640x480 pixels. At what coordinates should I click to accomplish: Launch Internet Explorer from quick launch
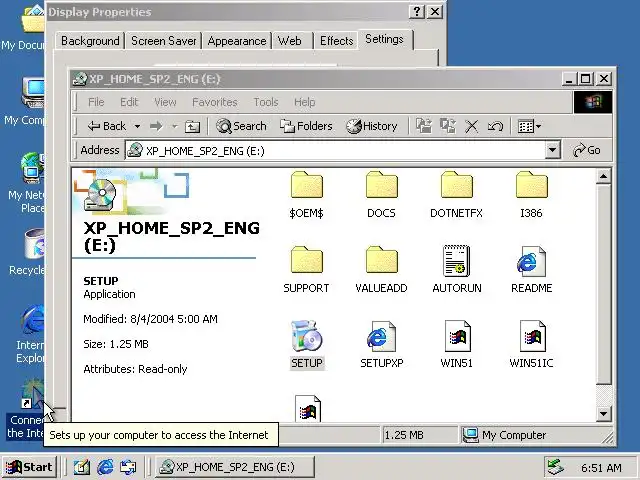click(x=105, y=467)
